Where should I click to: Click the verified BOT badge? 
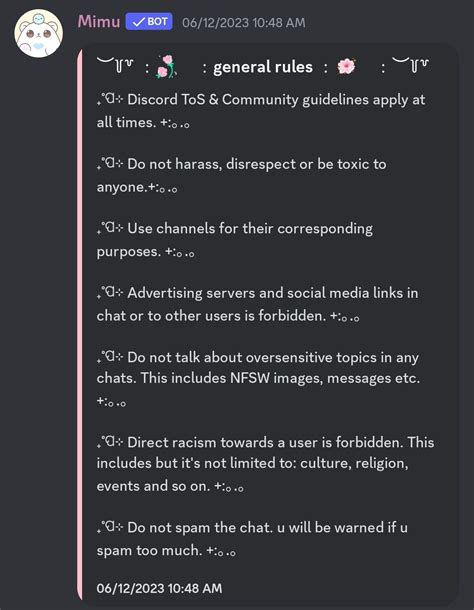(149, 22)
